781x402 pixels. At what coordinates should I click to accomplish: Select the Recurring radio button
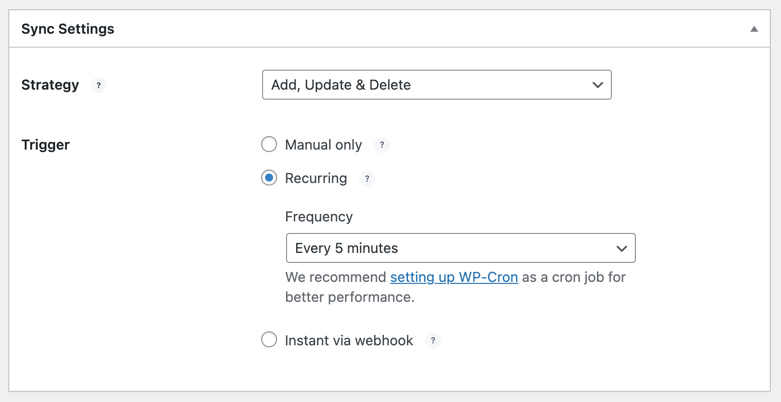click(269, 178)
